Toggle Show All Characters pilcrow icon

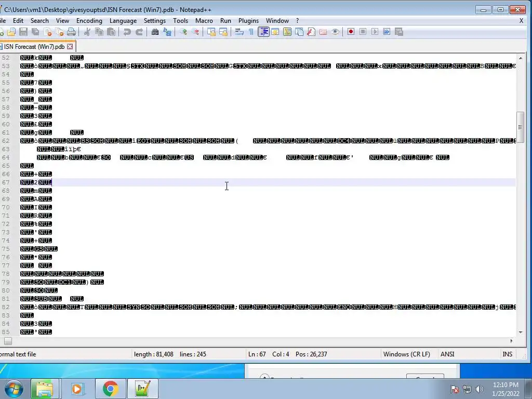click(x=251, y=32)
